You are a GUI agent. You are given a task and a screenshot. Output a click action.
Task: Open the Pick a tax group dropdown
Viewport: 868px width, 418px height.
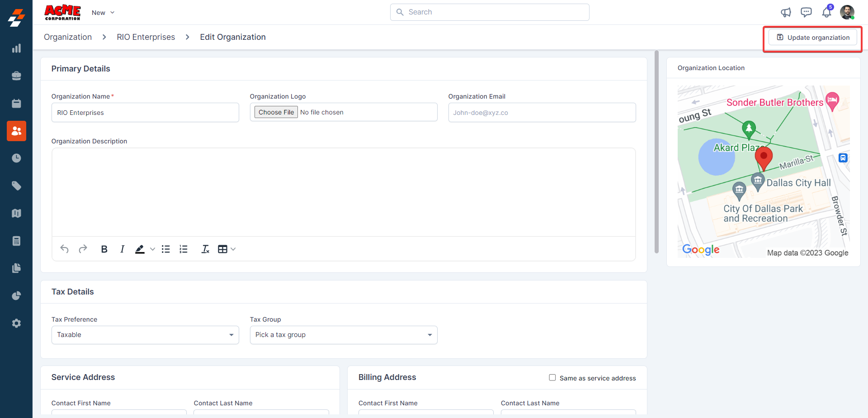(x=343, y=335)
